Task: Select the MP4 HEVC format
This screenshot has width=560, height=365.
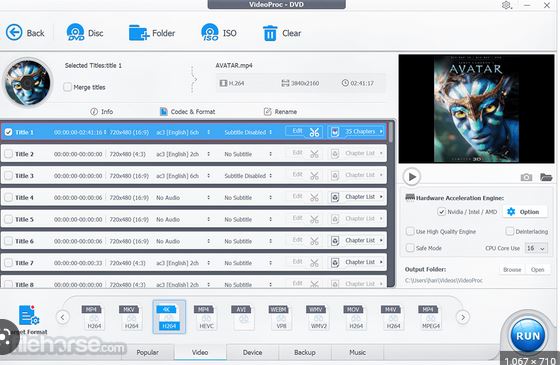Action: pyautogui.click(x=206, y=317)
